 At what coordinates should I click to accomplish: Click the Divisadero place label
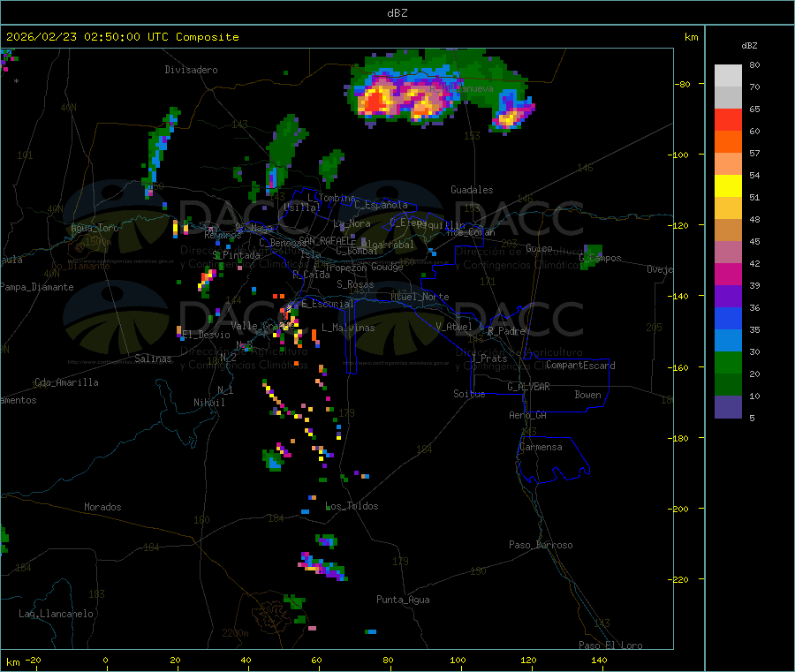(x=191, y=70)
